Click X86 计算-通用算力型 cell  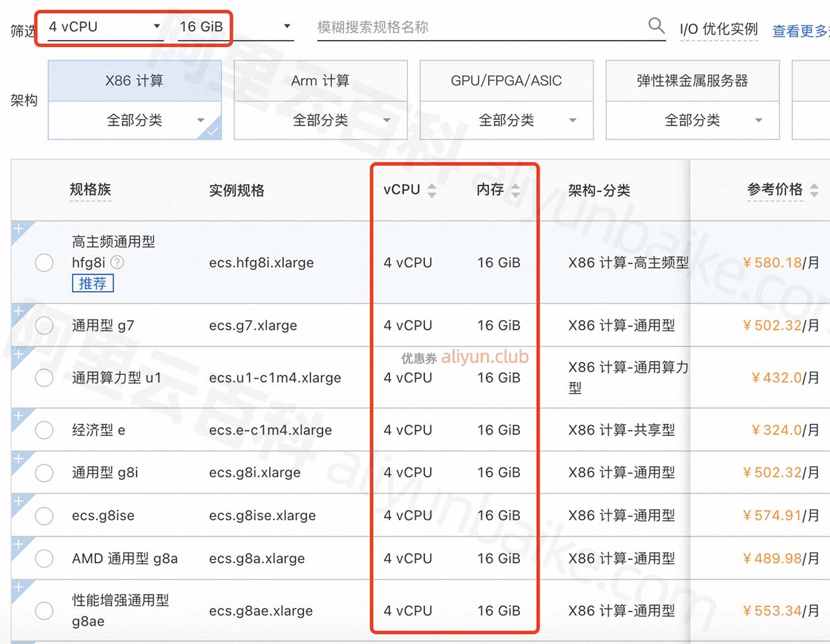point(629,378)
